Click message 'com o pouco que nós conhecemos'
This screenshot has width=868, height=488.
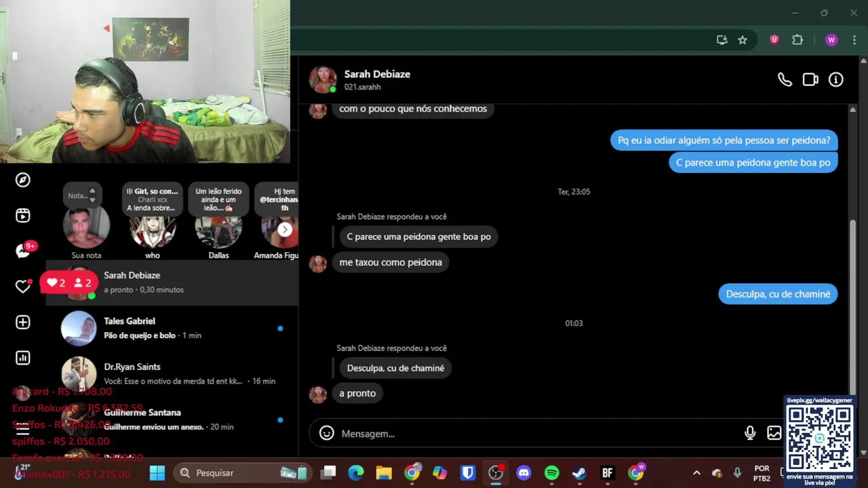tap(413, 109)
